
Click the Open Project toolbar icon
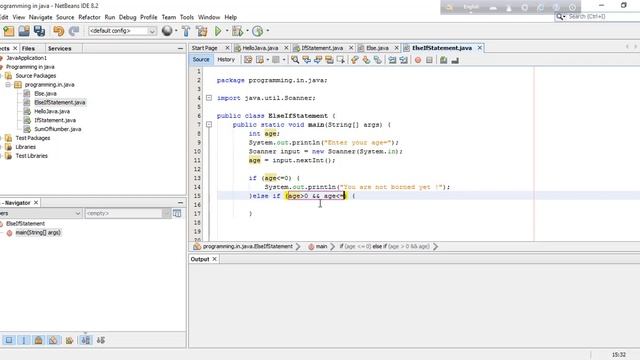tap(24, 31)
